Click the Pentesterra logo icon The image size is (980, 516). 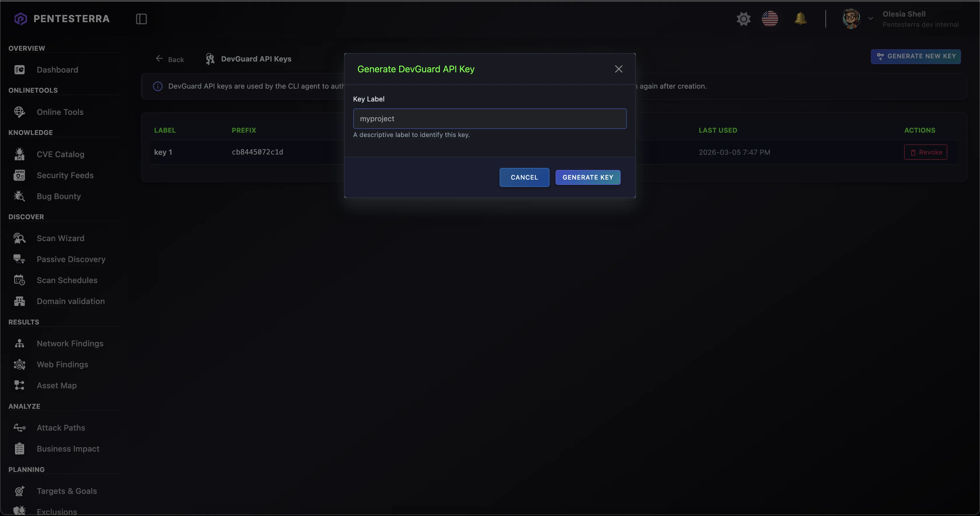click(20, 19)
